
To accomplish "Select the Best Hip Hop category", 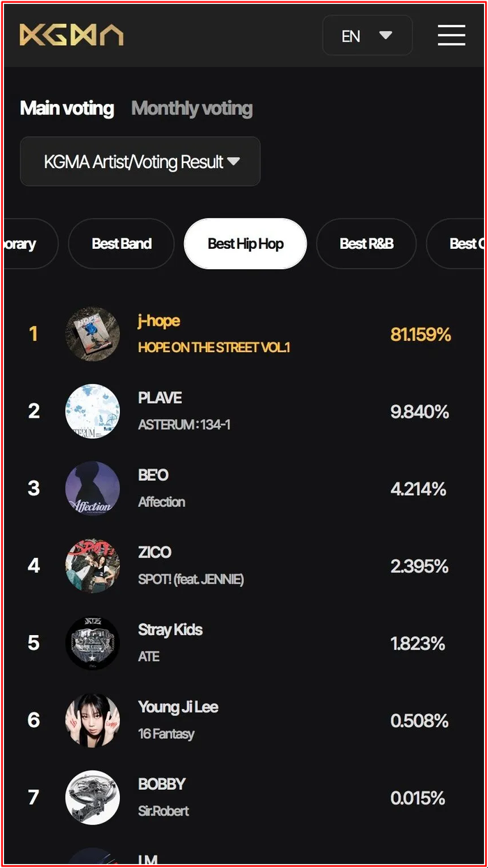I will pyautogui.click(x=245, y=243).
